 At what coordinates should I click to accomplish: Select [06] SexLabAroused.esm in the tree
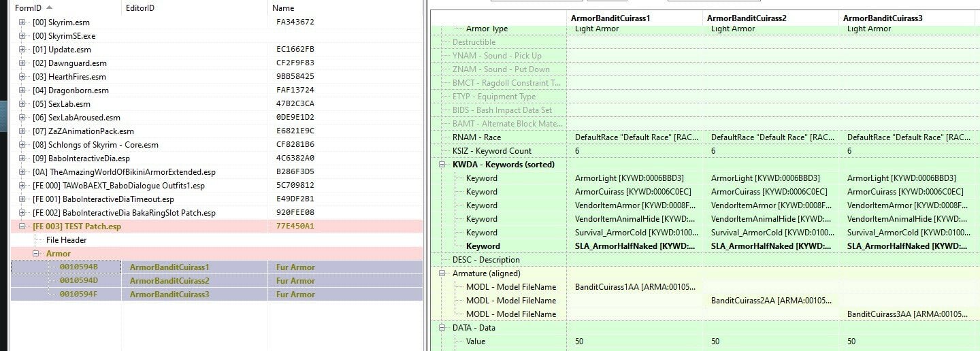76,118
